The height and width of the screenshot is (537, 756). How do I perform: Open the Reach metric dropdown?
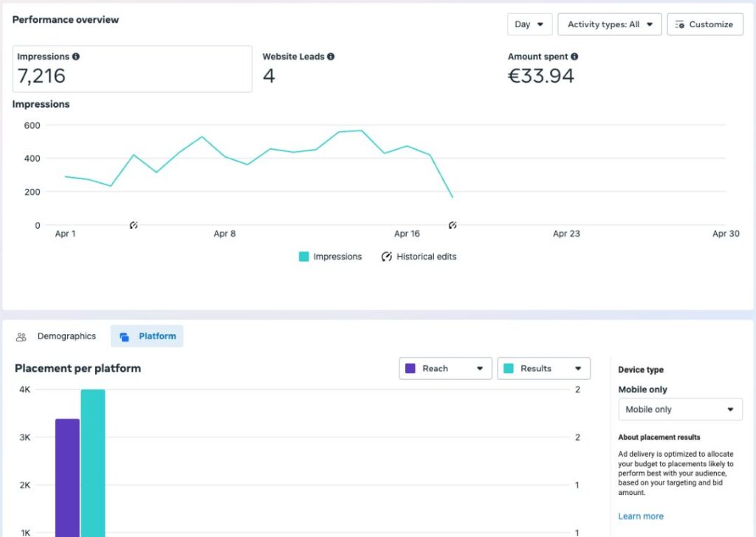tap(445, 368)
